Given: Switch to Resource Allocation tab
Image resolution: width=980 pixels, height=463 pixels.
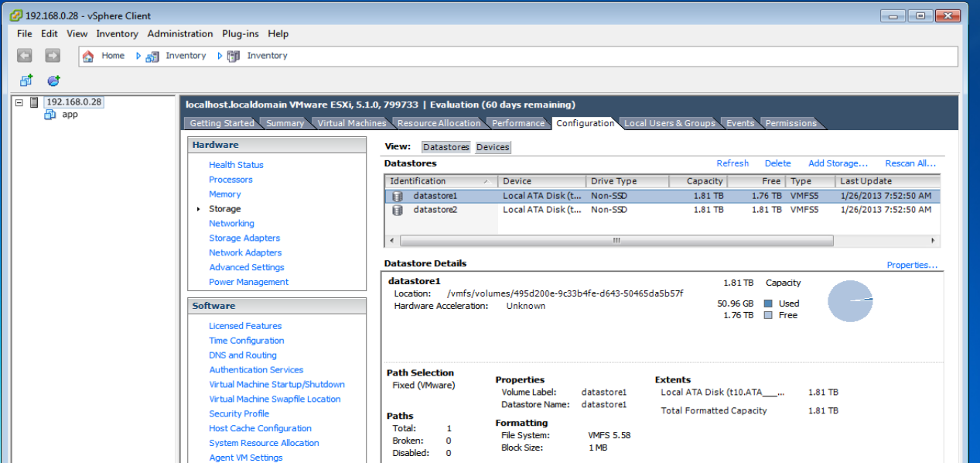Looking at the screenshot, I should point(439,123).
